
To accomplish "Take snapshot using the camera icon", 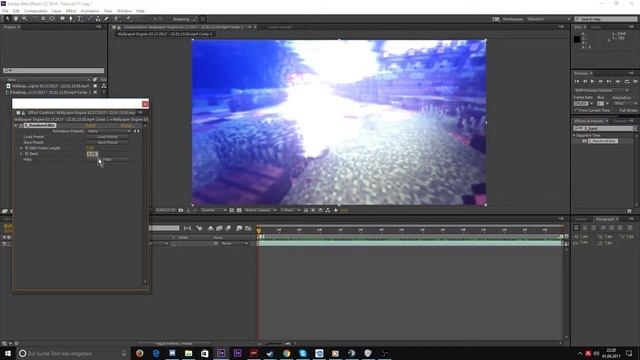I will pyautogui.click(x=181, y=210).
